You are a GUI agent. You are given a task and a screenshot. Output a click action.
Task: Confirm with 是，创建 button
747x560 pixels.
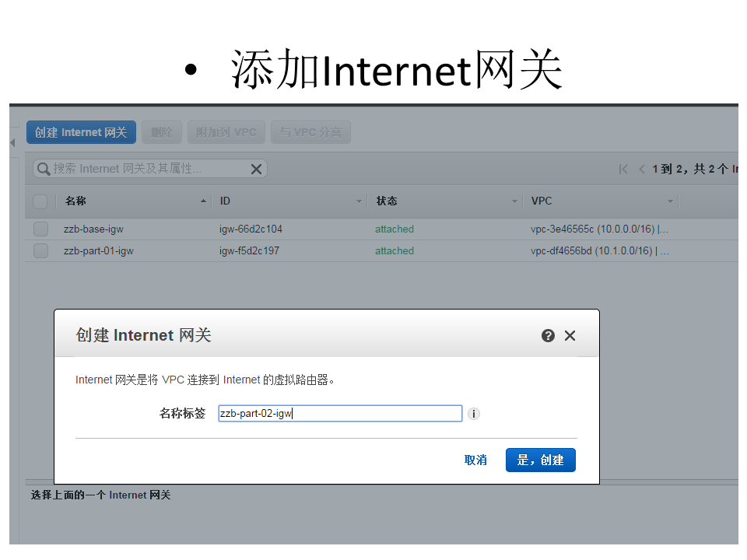[x=540, y=460]
